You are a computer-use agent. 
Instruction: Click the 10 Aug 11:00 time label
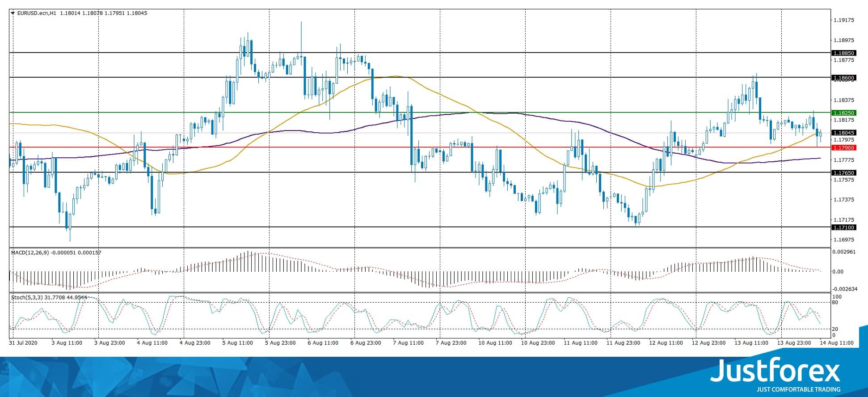point(495,343)
